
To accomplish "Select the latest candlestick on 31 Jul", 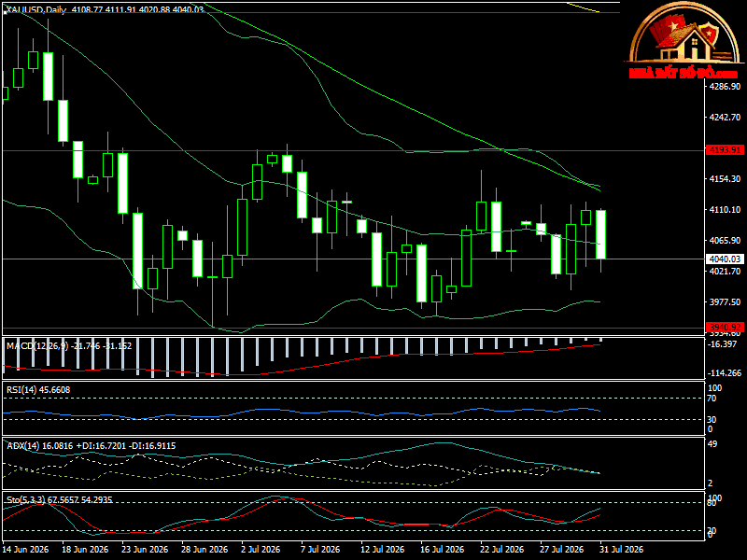I will (x=600, y=235).
